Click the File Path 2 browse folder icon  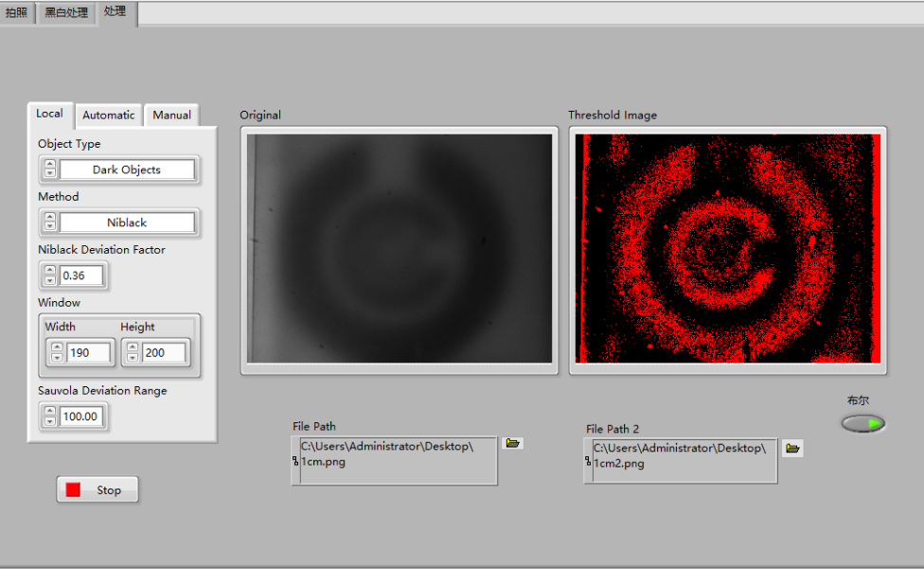coord(792,448)
